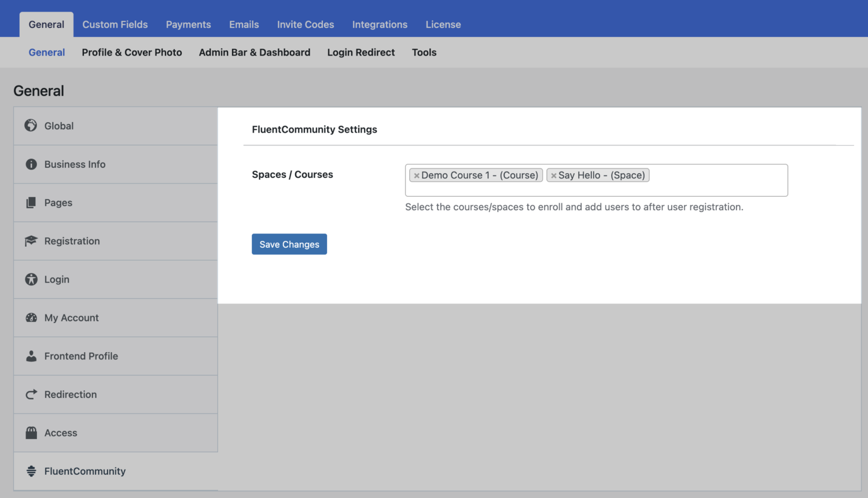The image size is (868, 498).
Task: Open the Custom Fields tab
Action: 115,24
